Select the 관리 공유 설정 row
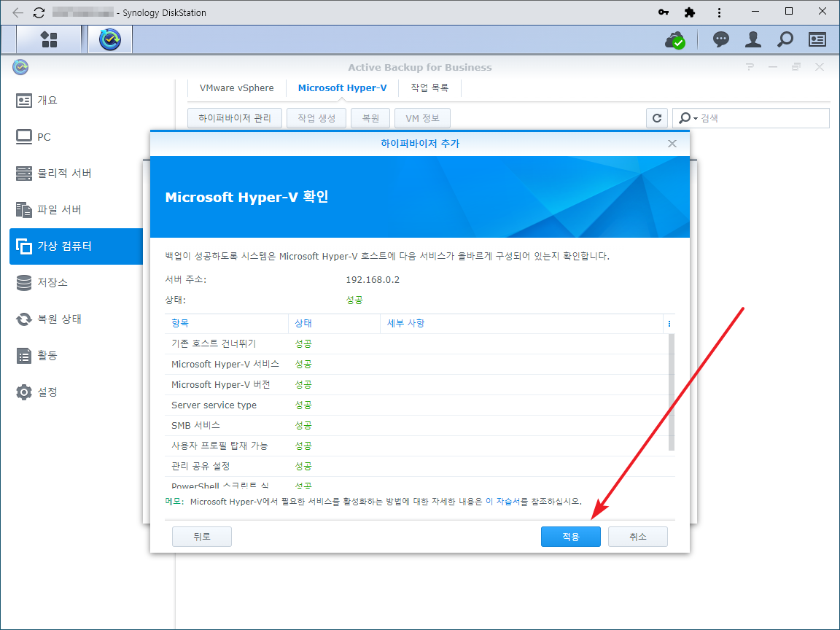Screen dimensions: 840x630 (417, 465)
